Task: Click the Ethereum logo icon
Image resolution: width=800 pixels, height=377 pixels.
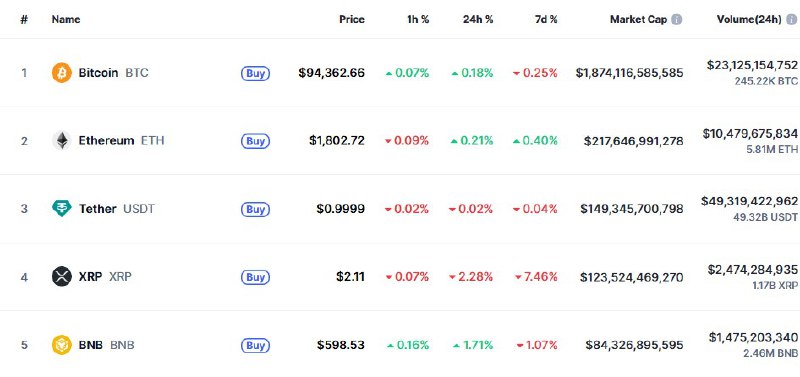Action: (x=62, y=141)
